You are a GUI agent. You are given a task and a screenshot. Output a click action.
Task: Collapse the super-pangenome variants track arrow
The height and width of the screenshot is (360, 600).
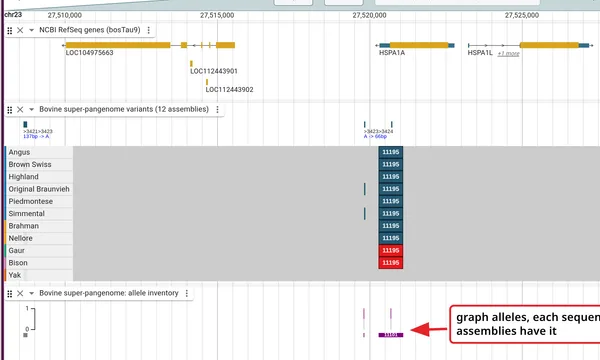click(31, 110)
